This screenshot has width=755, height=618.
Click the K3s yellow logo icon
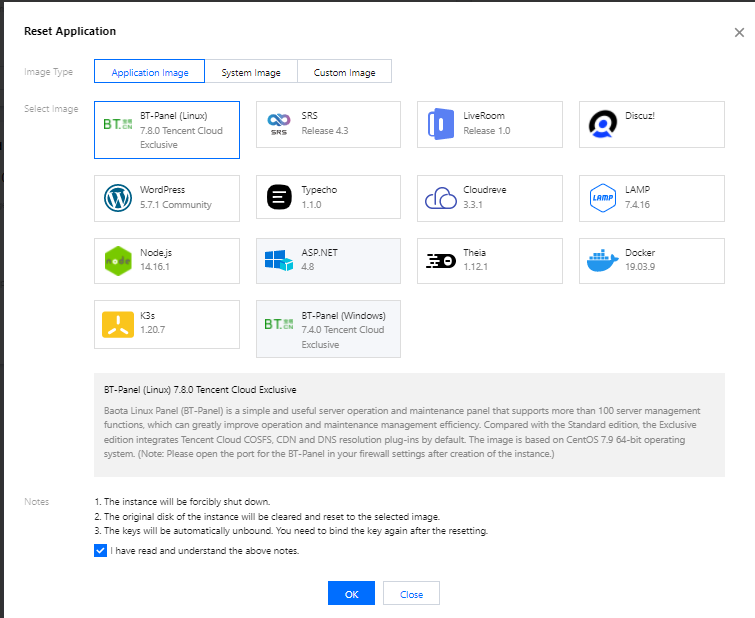pyautogui.click(x=118, y=324)
